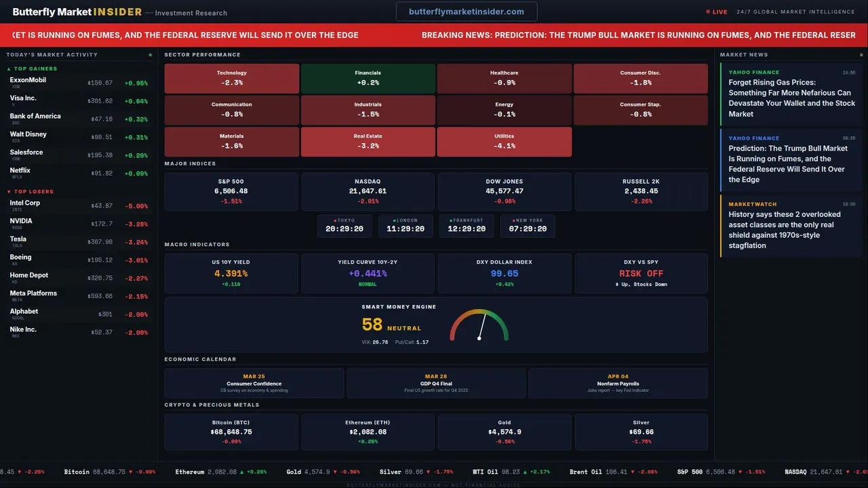The width and height of the screenshot is (868, 488).
Task: Click the US 10Y Yield indicator card
Action: tap(231, 273)
